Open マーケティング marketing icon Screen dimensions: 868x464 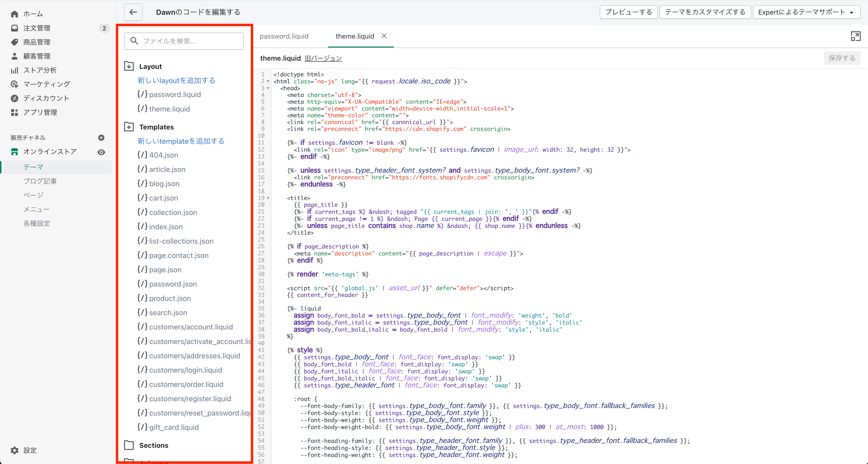(x=15, y=84)
